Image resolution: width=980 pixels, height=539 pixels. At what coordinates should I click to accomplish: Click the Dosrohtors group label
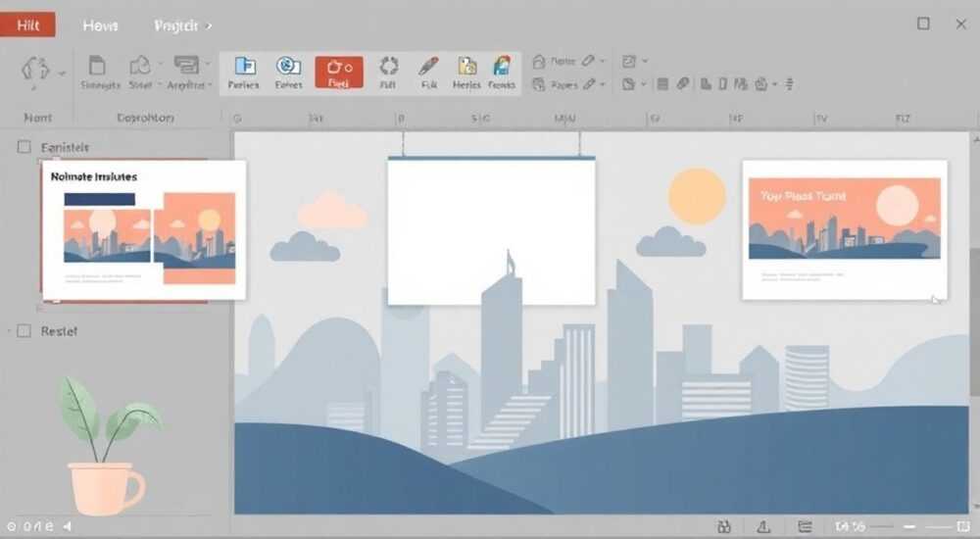click(x=146, y=118)
